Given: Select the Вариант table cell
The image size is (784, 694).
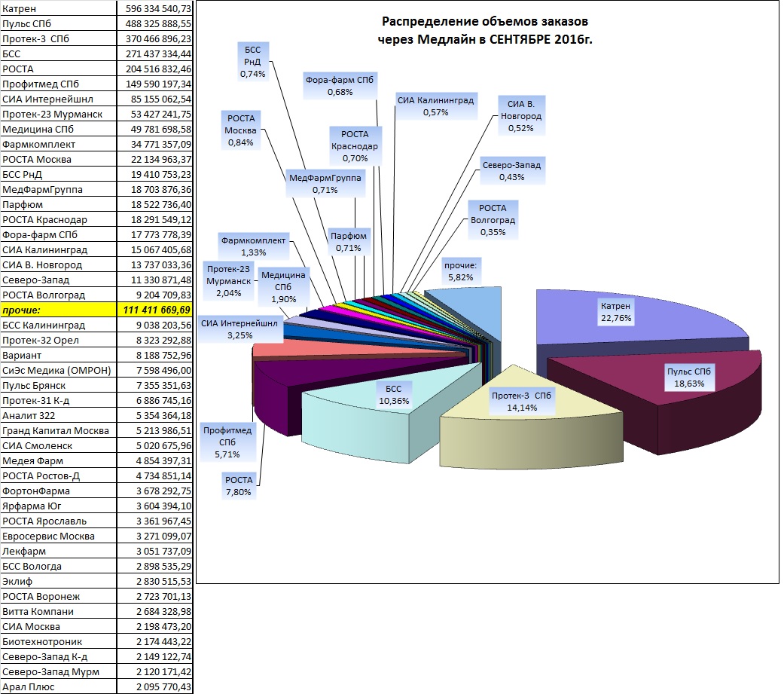Looking at the screenshot, I should click(59, 355).
